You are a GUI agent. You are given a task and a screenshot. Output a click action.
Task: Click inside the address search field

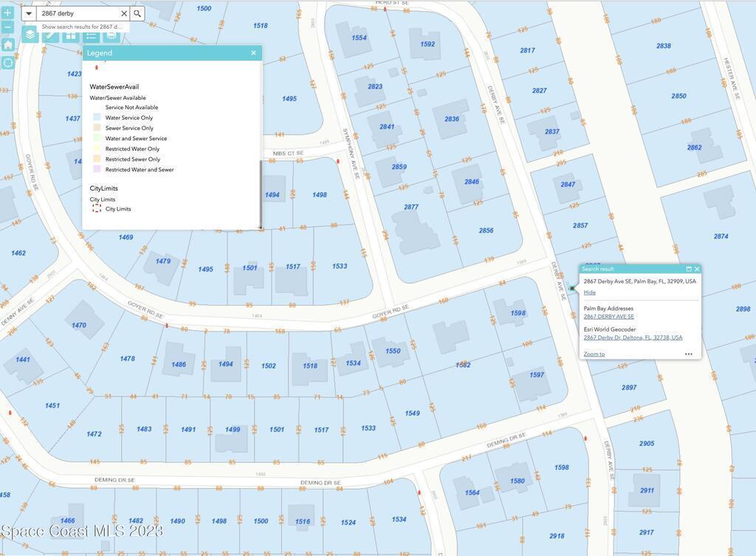tap(78, 13)
